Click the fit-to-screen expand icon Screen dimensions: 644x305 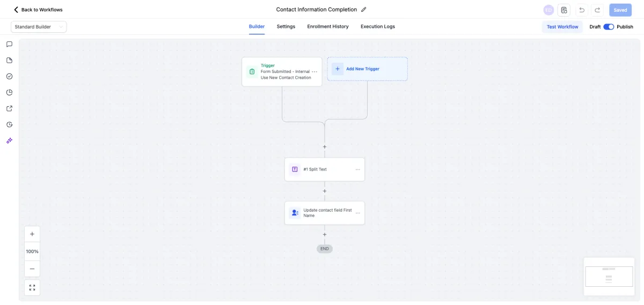pyautogui.click(x=32, y=288)
